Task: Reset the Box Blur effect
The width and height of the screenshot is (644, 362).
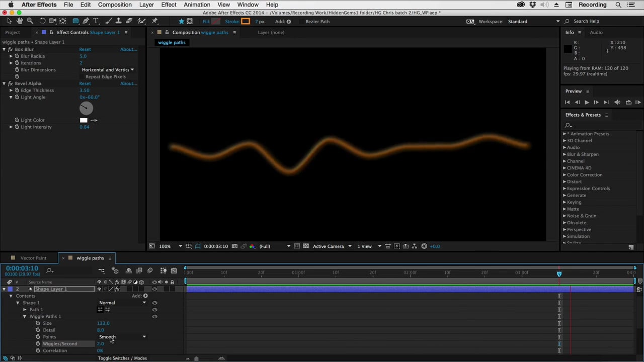Action: 85,49
